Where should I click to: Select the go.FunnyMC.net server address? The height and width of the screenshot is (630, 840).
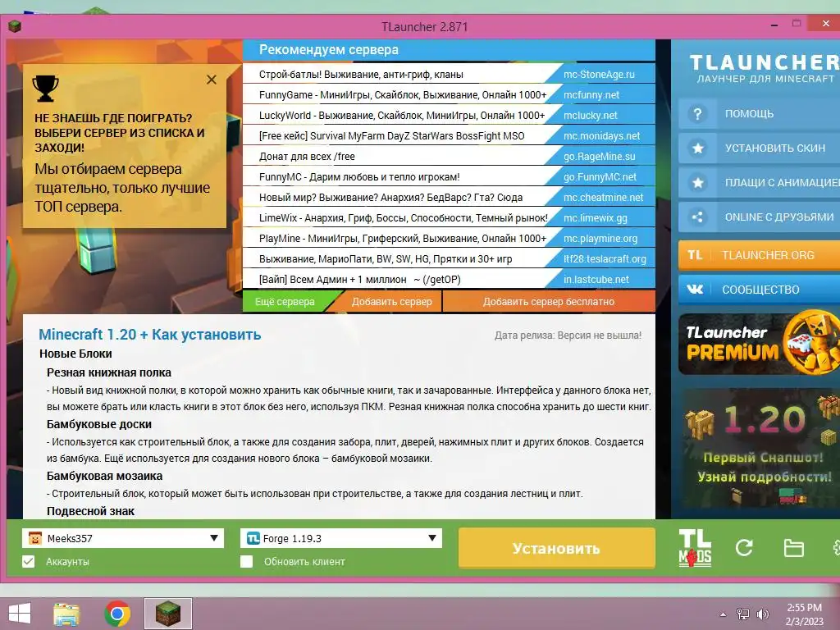(x=600, y=177)
